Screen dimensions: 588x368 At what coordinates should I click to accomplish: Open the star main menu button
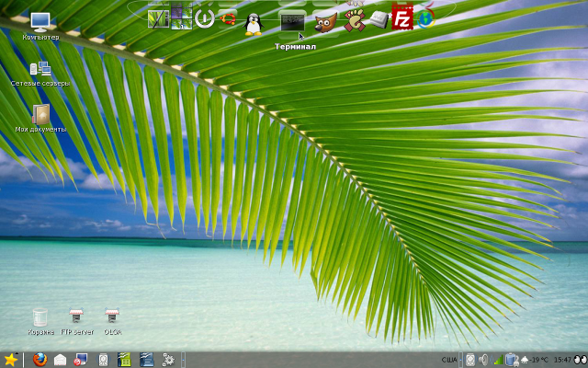coord(11,360)
